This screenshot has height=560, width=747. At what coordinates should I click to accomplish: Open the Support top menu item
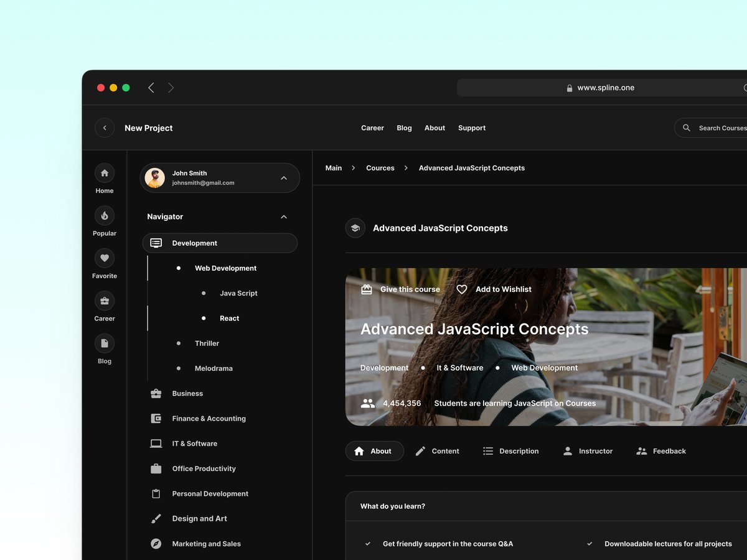coord(472,128)
